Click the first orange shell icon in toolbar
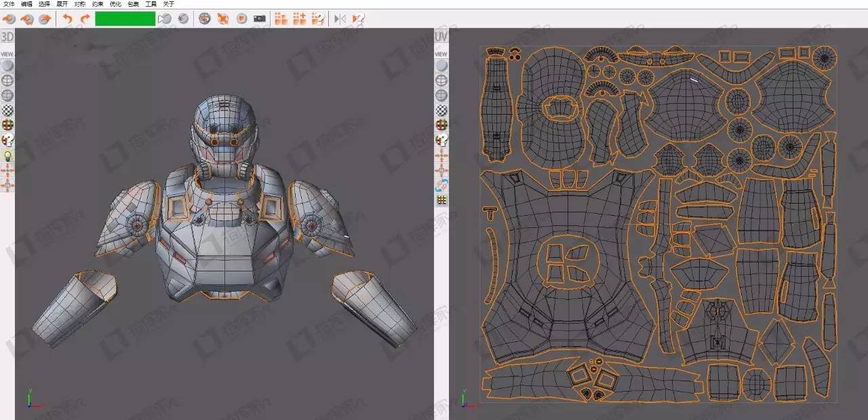 click(9, 19)
